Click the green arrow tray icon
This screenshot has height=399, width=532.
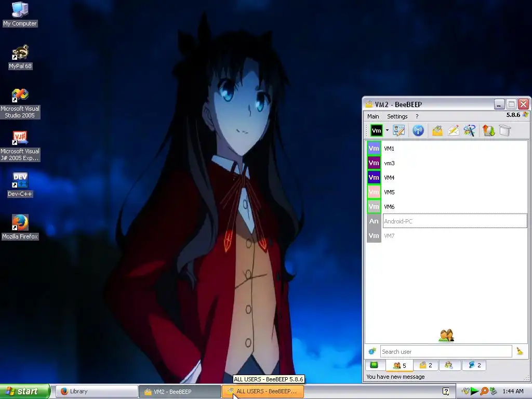[475, 391]
